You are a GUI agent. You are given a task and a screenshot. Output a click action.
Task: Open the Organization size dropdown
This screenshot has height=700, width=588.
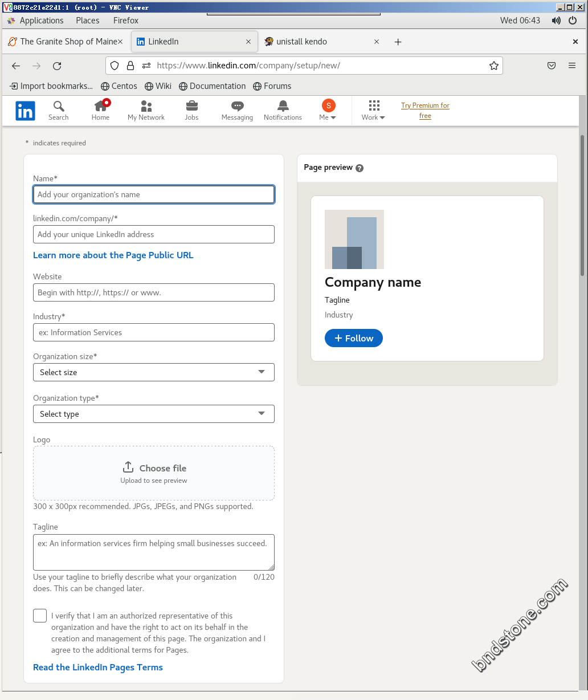pyautogui.click(x=154, y=372)
